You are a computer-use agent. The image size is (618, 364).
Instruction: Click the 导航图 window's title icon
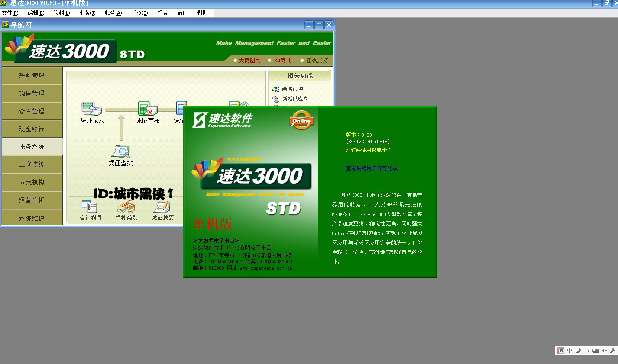click(5, 25)
